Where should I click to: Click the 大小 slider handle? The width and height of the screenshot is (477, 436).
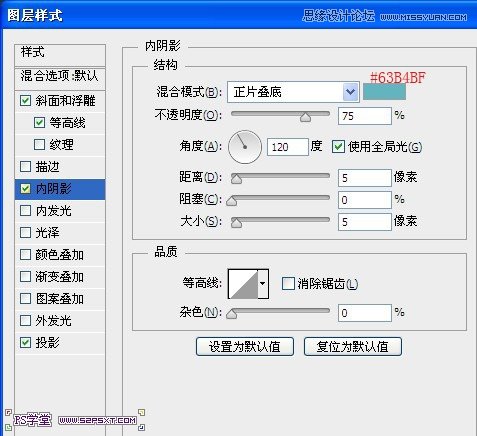click(236, 223)
